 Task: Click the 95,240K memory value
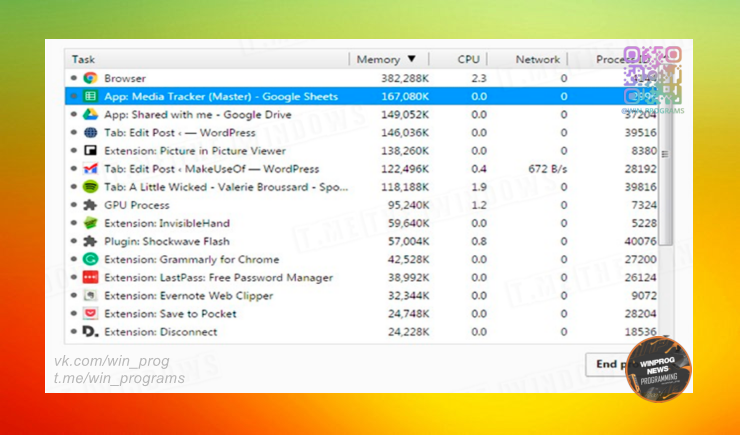(408, 205)
